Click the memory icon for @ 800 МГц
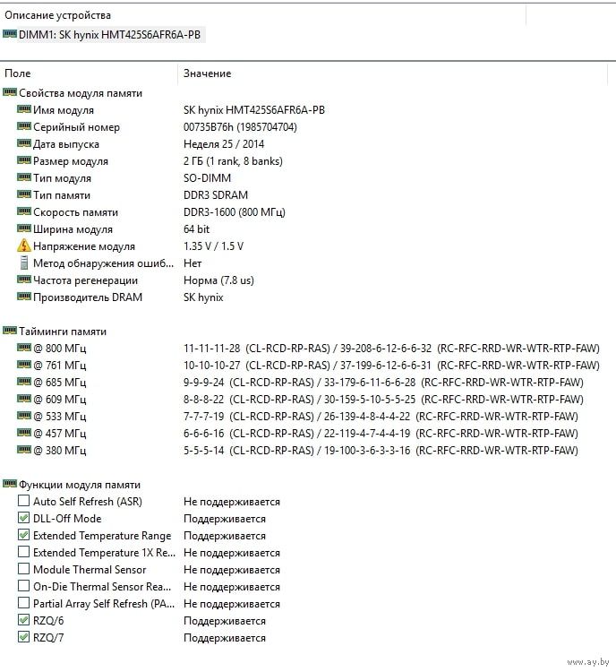 click(24, 349)
